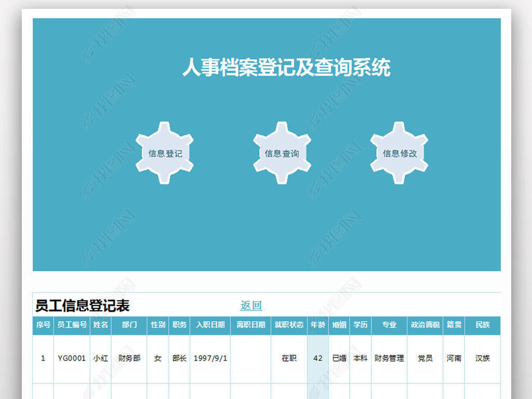Select the age cell showing 42

pyautogui.click(x=318, y=358)
